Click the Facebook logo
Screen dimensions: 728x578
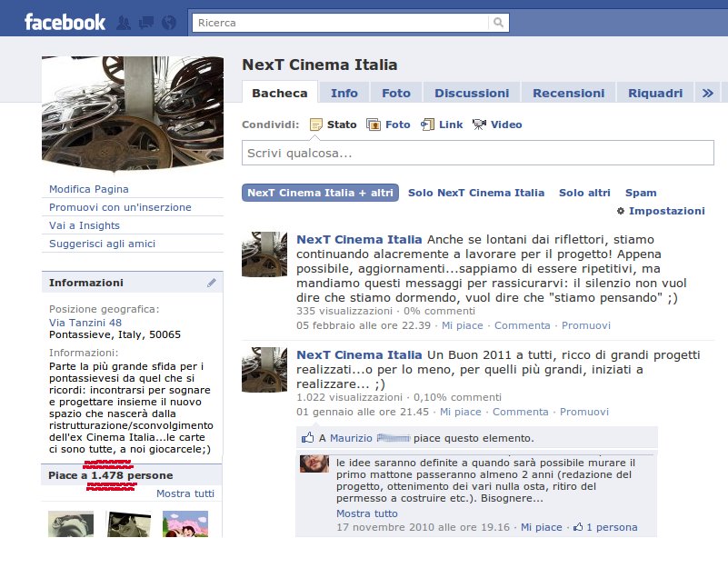click(x=65, y=23)
